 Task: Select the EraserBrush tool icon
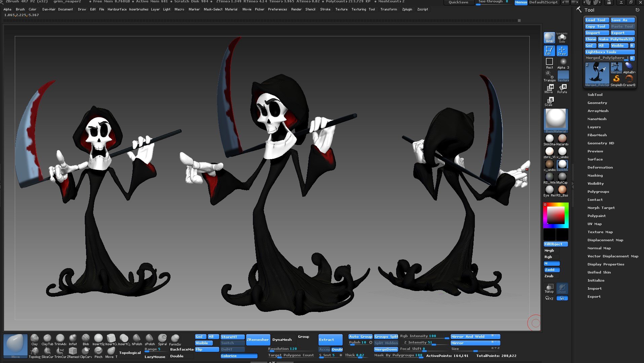coord(629,80)
